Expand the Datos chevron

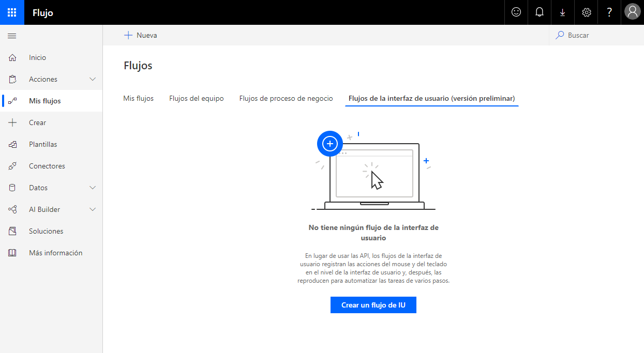coord(93,188)
